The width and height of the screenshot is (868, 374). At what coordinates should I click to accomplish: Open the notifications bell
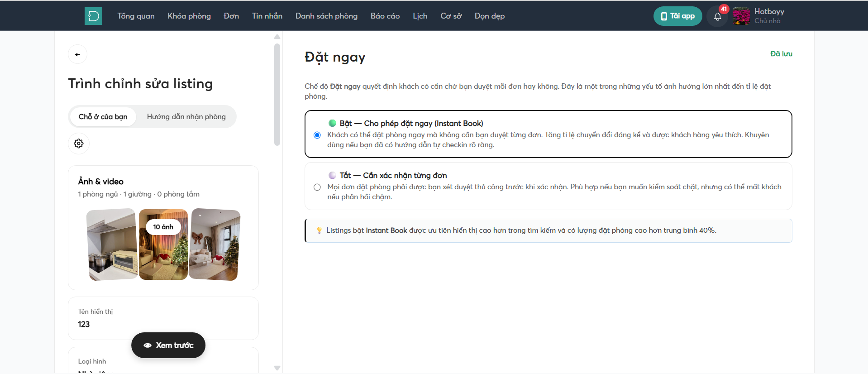point(717,16)
